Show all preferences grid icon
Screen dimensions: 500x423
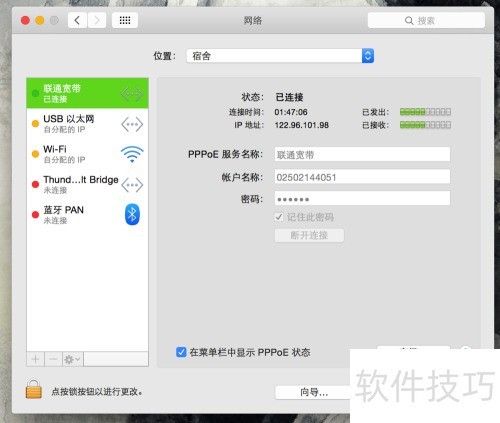(125, 20)
